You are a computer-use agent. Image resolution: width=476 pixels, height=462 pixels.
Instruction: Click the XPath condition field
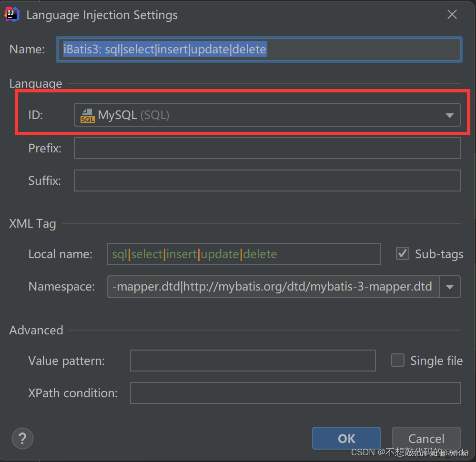(x=295, y=393)
